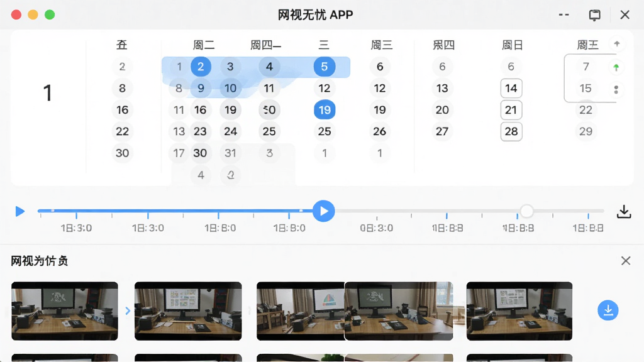The image size is (644, 362).
Task: Close the 网视为仿贠 thumbnail panel
Action: pos(626,261)
